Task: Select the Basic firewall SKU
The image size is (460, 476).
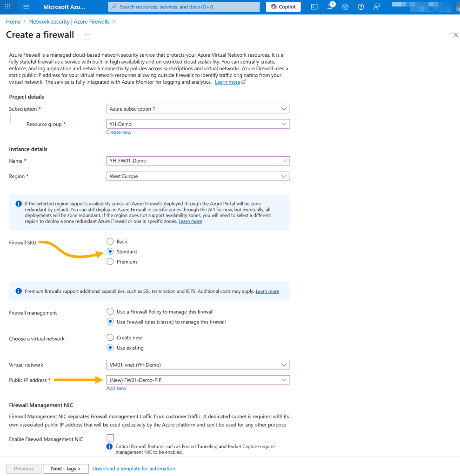Action: point(110,241)
